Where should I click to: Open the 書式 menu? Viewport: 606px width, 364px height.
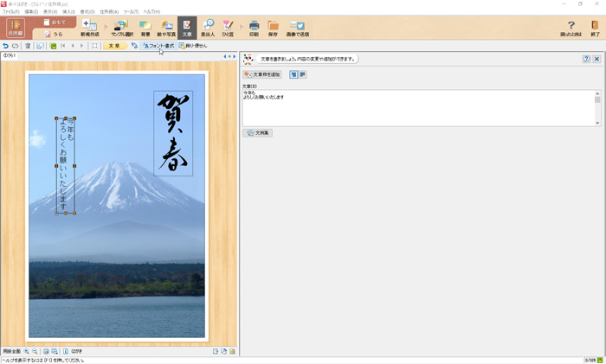tap(87, 11)
